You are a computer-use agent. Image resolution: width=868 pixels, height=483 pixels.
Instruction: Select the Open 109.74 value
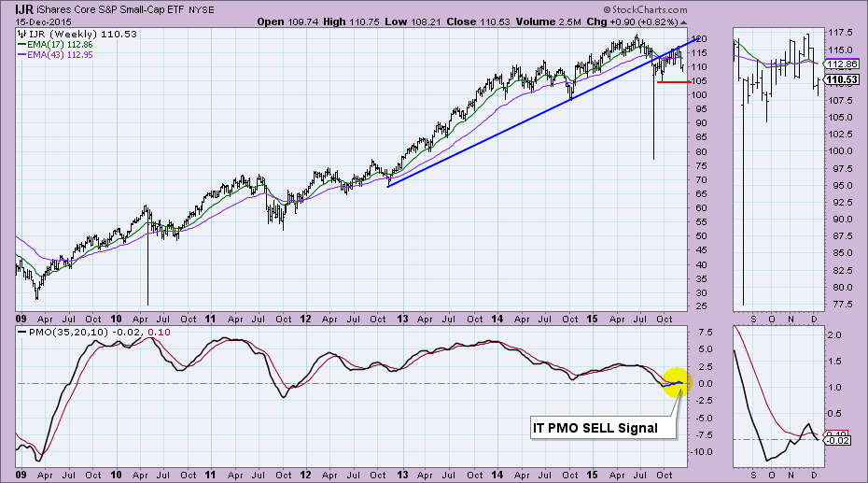pyautogui.click(x=288, y=22)
